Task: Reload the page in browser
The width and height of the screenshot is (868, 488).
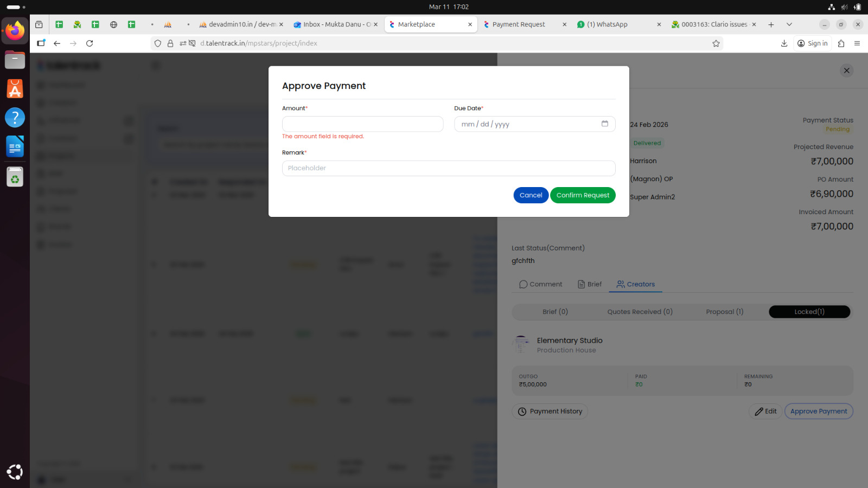Action: pos(90,43)
